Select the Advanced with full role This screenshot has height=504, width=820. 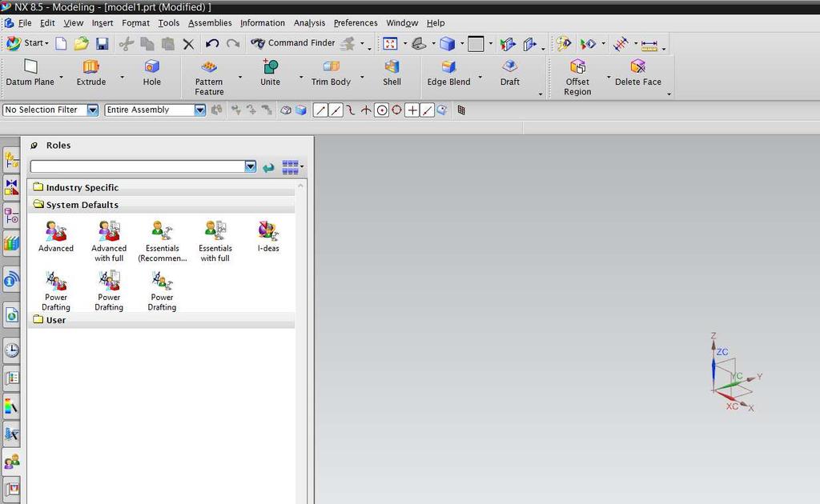click(x=109, y=242)
